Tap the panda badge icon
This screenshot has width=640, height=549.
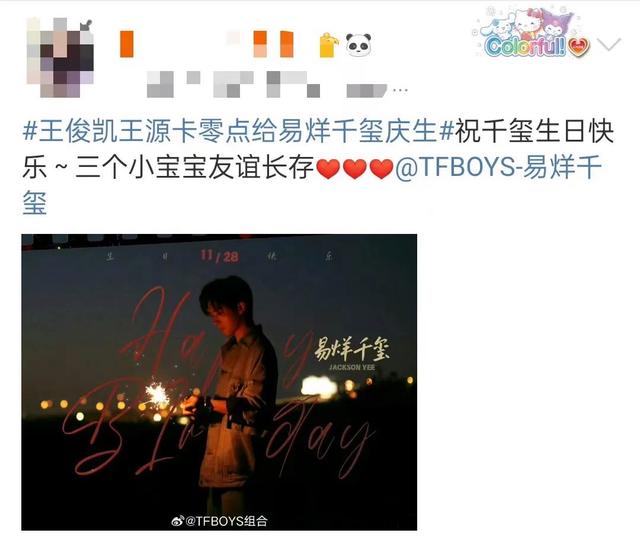(x=359, y=44)
